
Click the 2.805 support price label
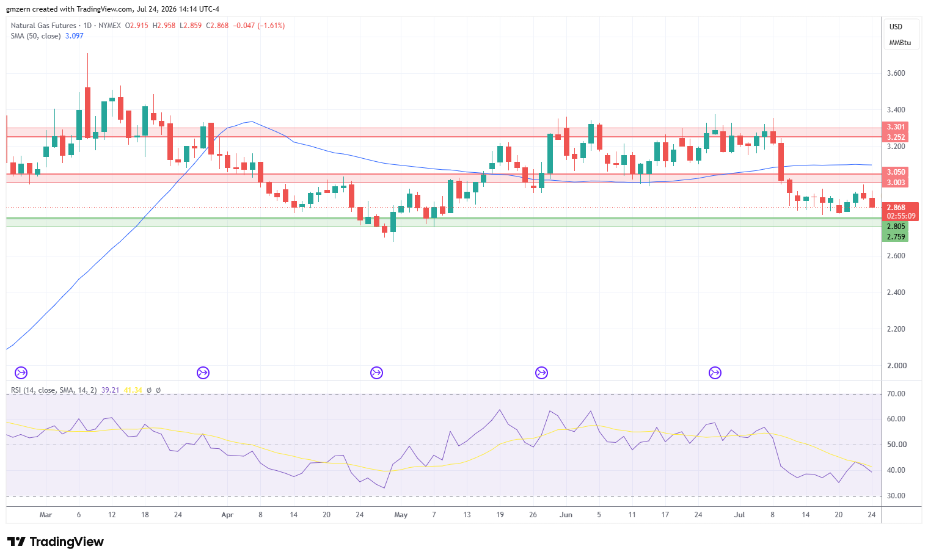pyautogui.click(x=896, y=227)
